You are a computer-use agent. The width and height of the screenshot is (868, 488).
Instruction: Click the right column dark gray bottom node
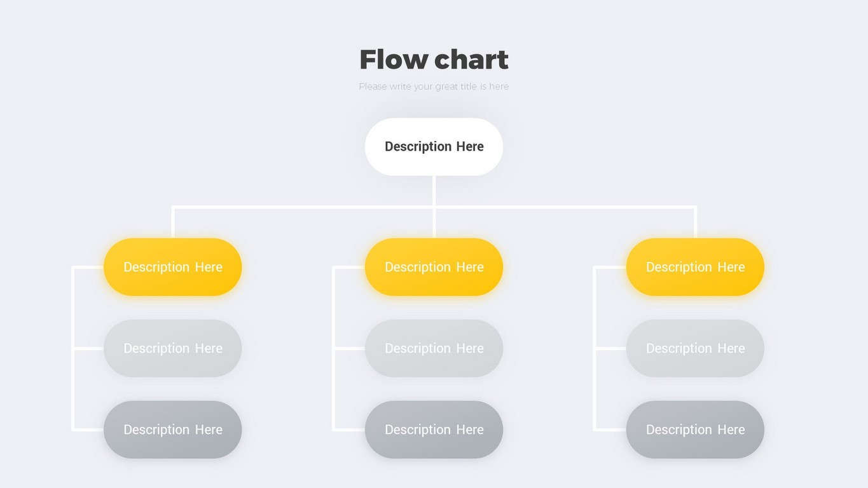(695, 430)
